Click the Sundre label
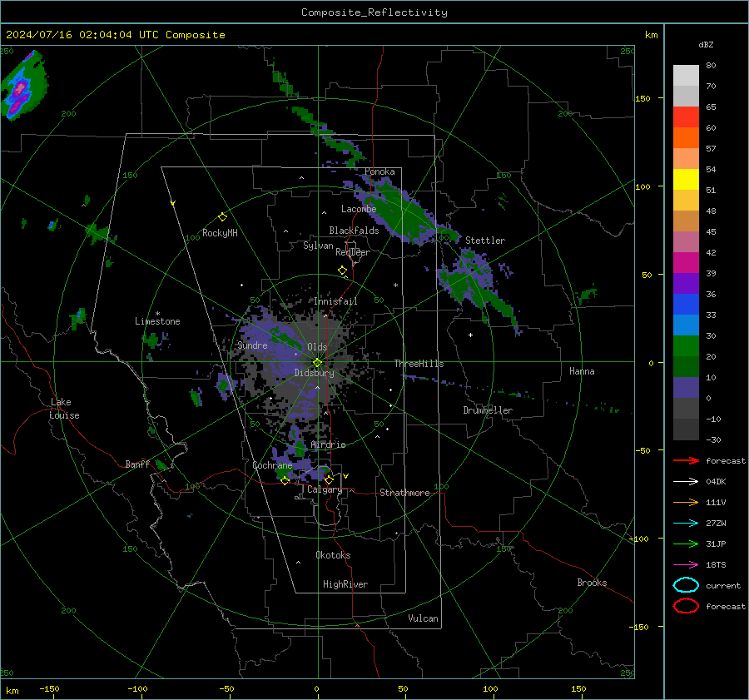 [252, 345]
